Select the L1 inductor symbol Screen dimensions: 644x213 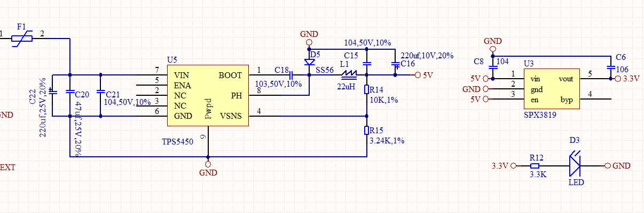pyautogui.click(x=349, y=75)
